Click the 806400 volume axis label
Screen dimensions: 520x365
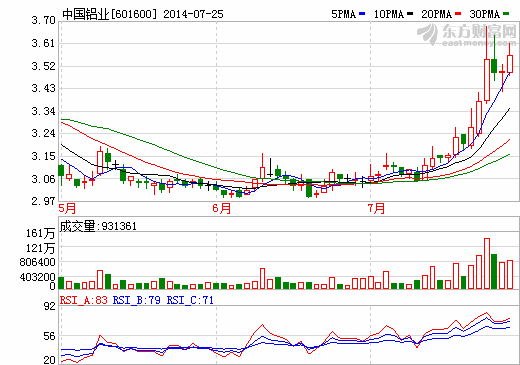37,262
